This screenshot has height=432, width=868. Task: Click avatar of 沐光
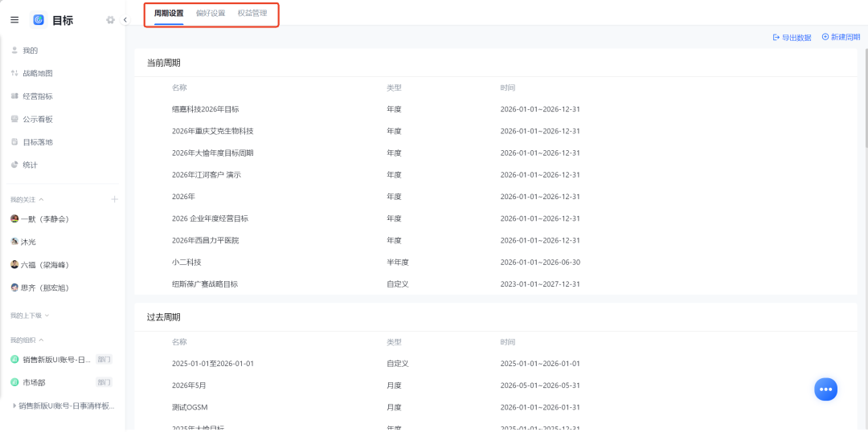(x=14, y=242)
